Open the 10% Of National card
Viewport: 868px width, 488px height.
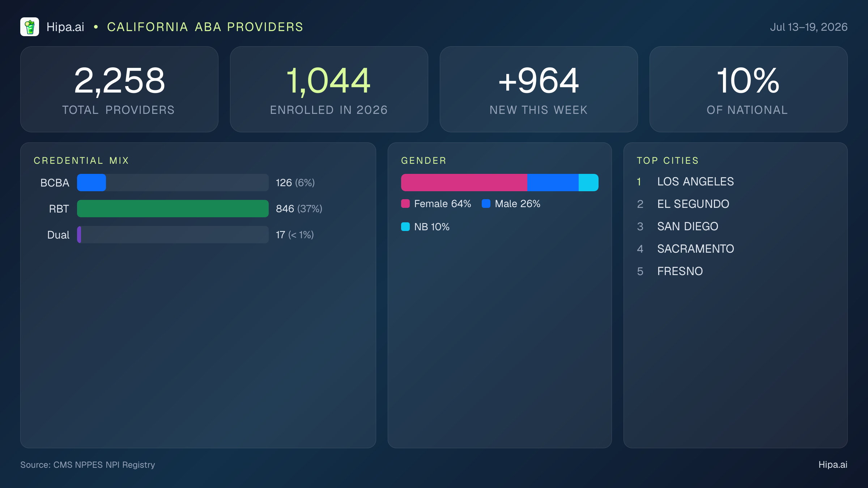(749, 89)
